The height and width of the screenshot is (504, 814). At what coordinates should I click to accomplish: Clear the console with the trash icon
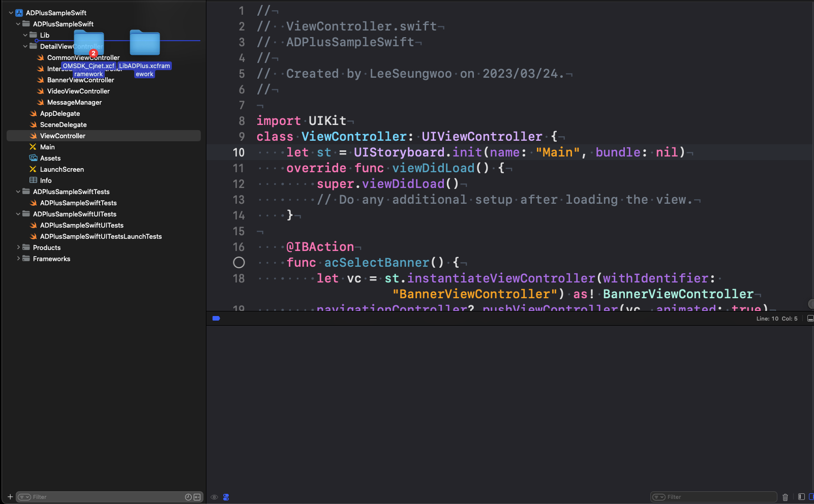[785, 497]
